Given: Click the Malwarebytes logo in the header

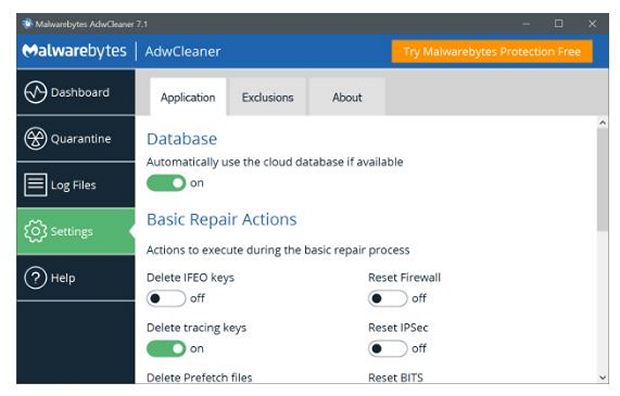Looking at the screenshot, I should click(74, 51).
